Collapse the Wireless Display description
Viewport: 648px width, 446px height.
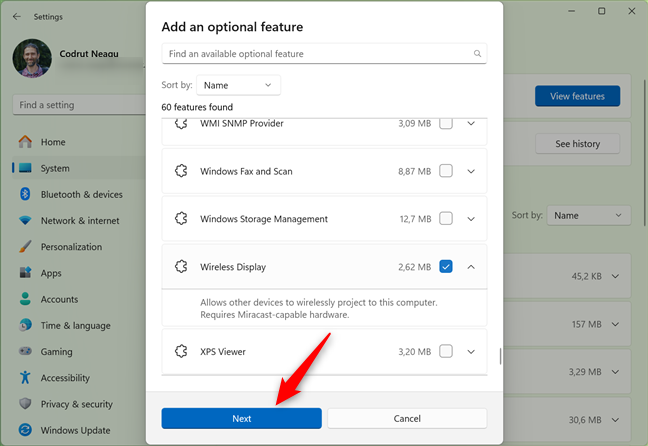coord(471,267)
